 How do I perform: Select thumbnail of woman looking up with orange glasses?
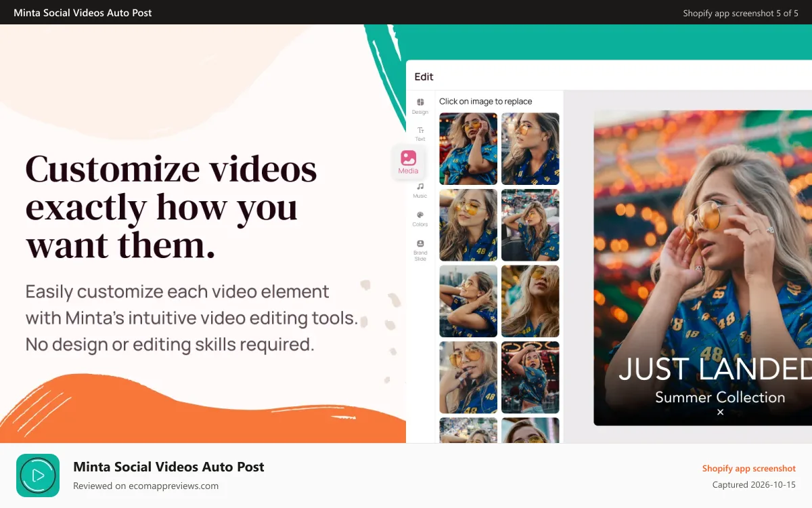[531, 148]
